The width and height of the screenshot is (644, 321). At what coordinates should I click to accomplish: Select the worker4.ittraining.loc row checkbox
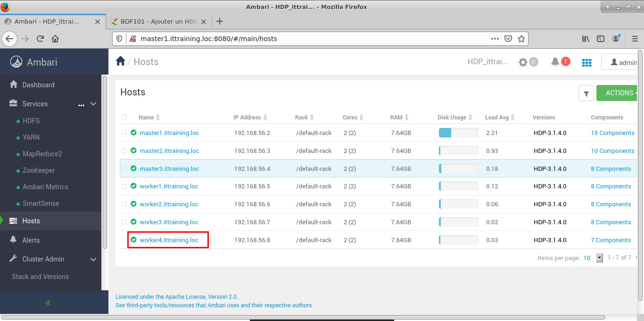124,240
